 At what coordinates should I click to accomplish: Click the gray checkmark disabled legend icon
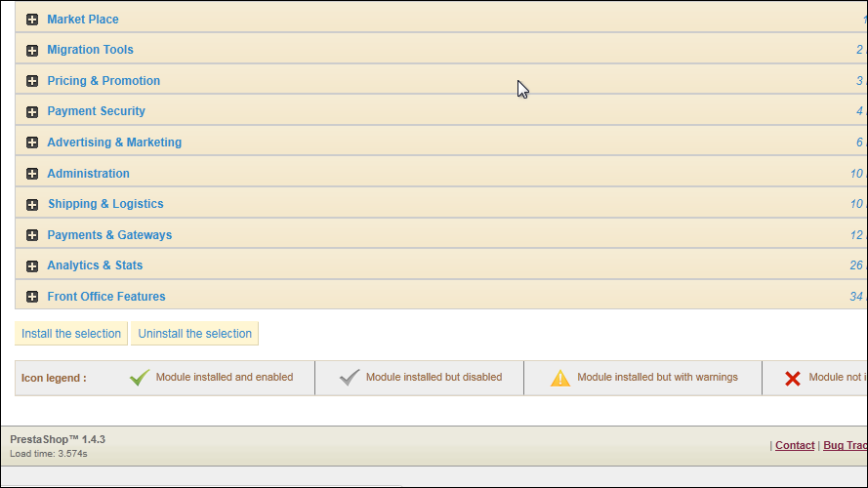[350, 378]
